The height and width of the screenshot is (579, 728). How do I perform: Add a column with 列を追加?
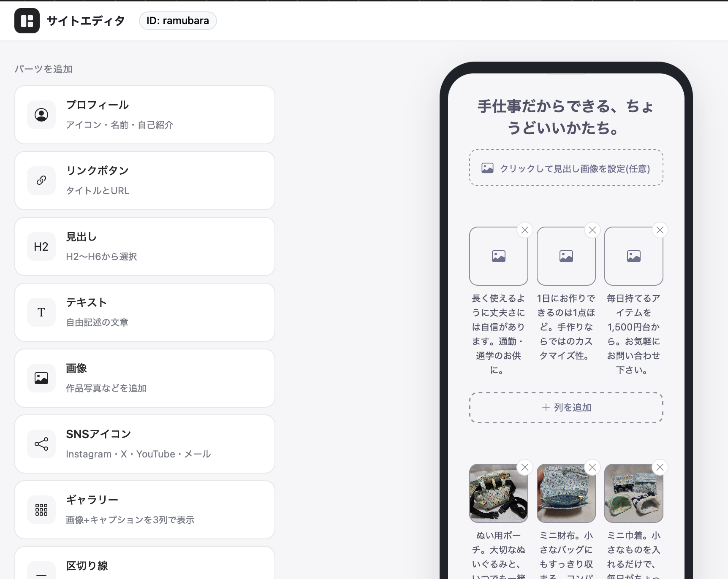click(566, 408)
